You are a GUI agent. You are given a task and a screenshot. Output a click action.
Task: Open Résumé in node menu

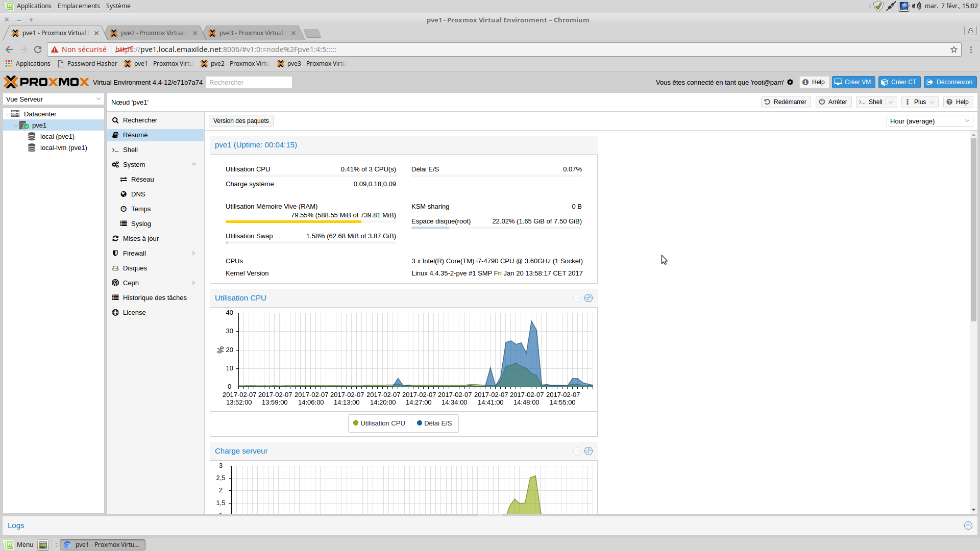point(156,135)
